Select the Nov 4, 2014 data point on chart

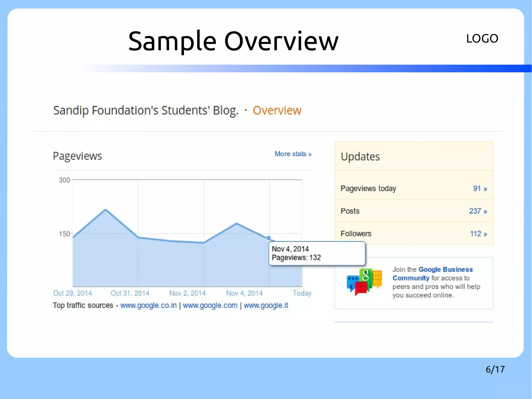pyautogui.click(x=269, y=238)
